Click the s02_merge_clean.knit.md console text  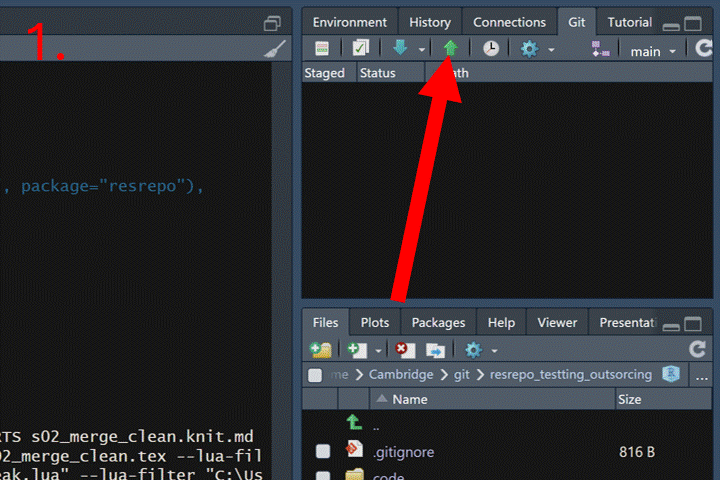pyautogui.click(x=142, y=436)
